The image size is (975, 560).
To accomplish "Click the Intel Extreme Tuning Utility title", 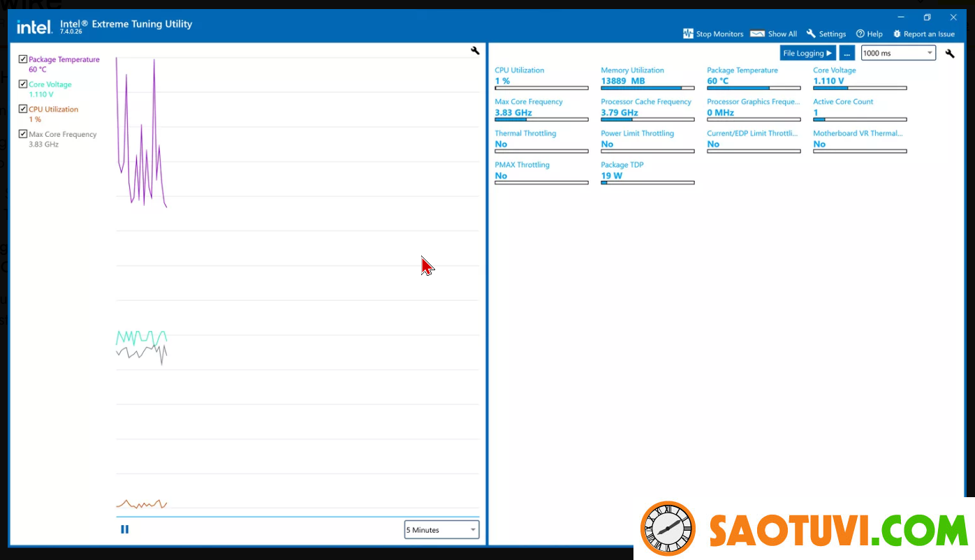I will pos(126,24).
